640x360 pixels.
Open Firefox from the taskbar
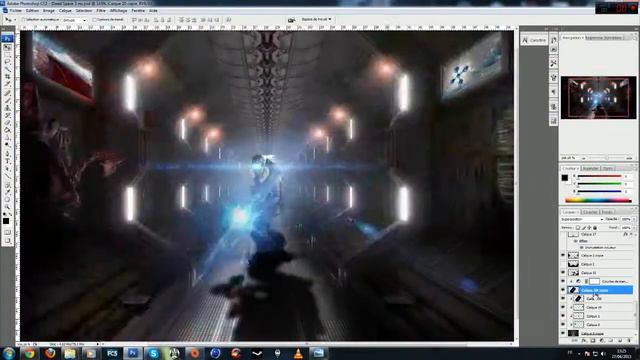pos(50,353)
